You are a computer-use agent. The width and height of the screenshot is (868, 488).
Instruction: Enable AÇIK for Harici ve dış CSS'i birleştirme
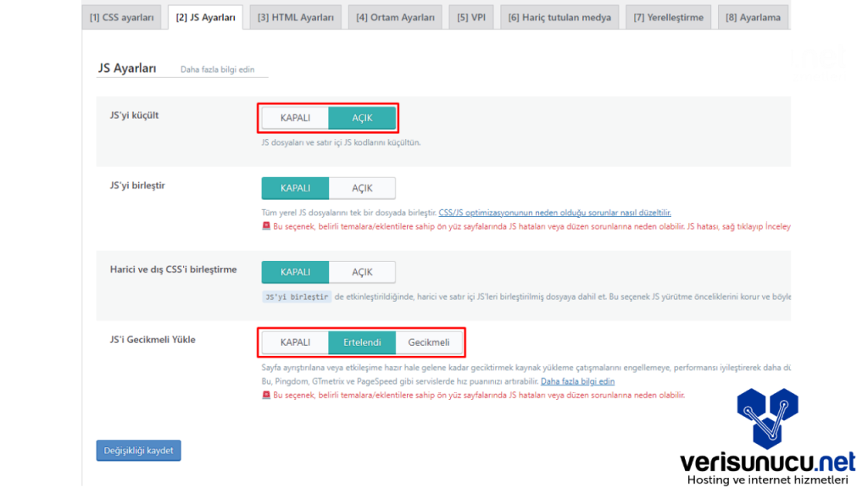click(x=362, y=272)
